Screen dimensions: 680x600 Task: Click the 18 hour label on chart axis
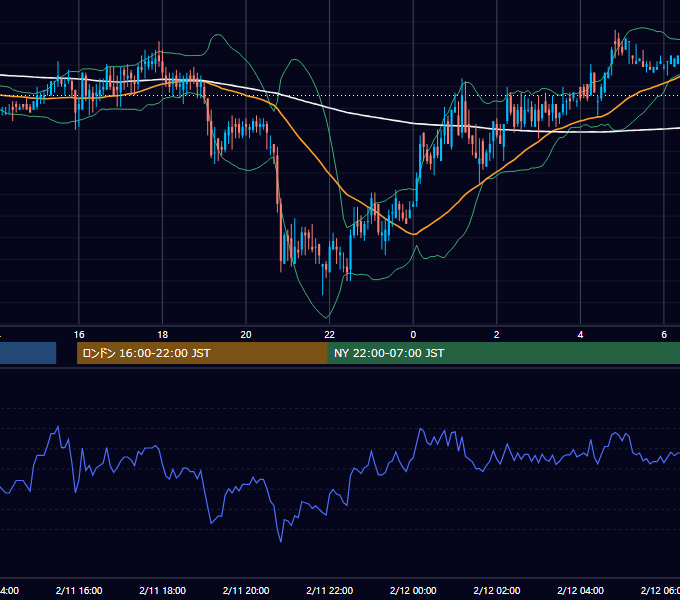163,335
